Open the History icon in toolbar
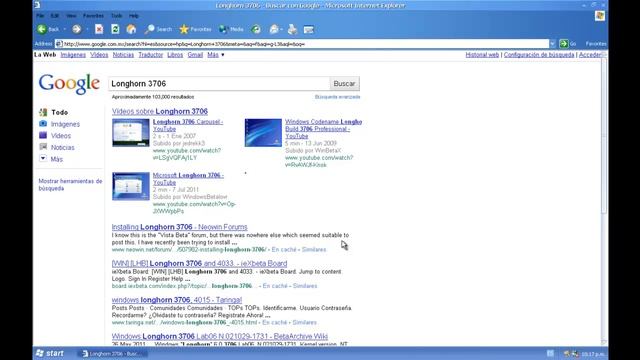Screen dimensions: 640x360 click(256, 29)
